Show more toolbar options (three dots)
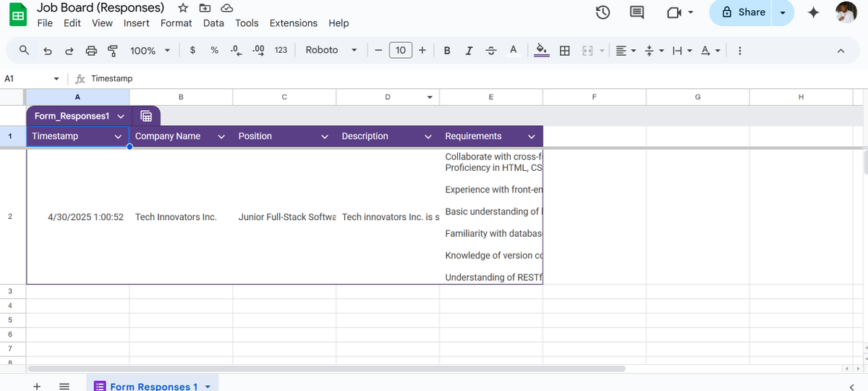The height and width of the screenshot is (391, 868). 740,50
